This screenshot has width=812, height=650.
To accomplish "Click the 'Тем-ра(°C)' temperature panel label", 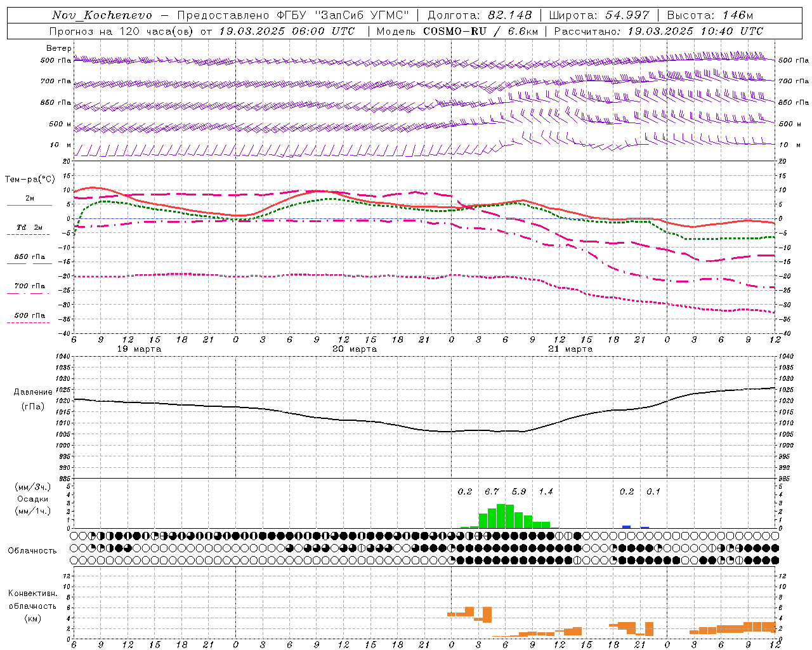I will point(30,180).
